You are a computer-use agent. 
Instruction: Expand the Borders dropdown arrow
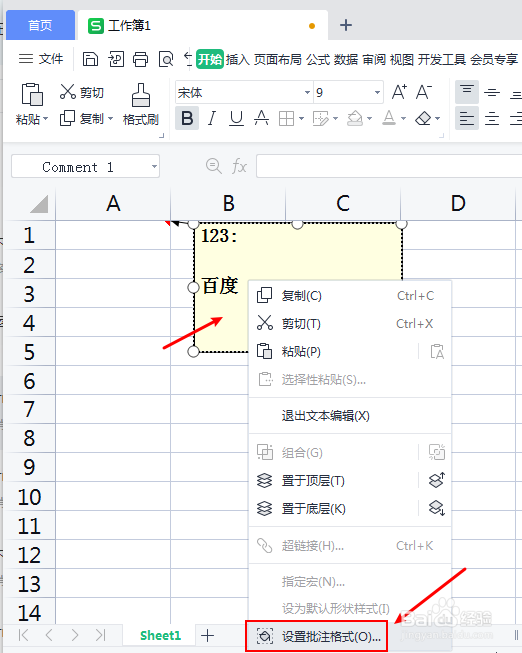tap(301, 119)
